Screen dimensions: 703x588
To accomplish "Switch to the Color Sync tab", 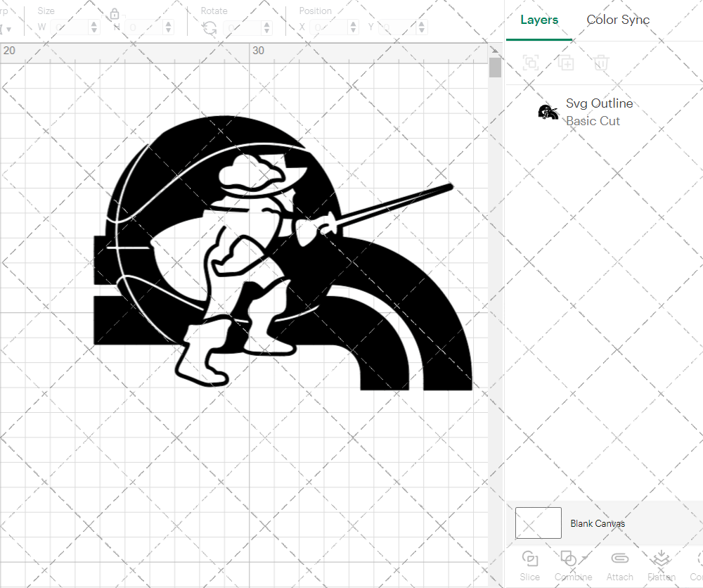I will [x=618, y=20].
